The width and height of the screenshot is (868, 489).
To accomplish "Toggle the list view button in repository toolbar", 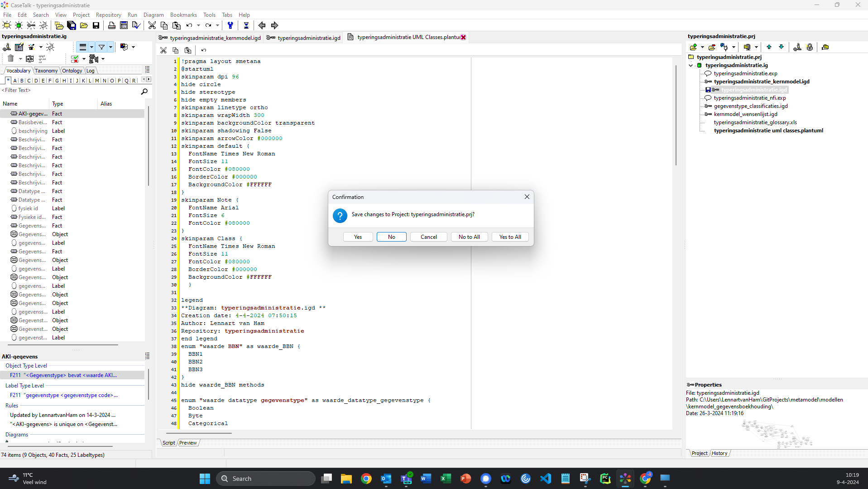I will point(83,47).
